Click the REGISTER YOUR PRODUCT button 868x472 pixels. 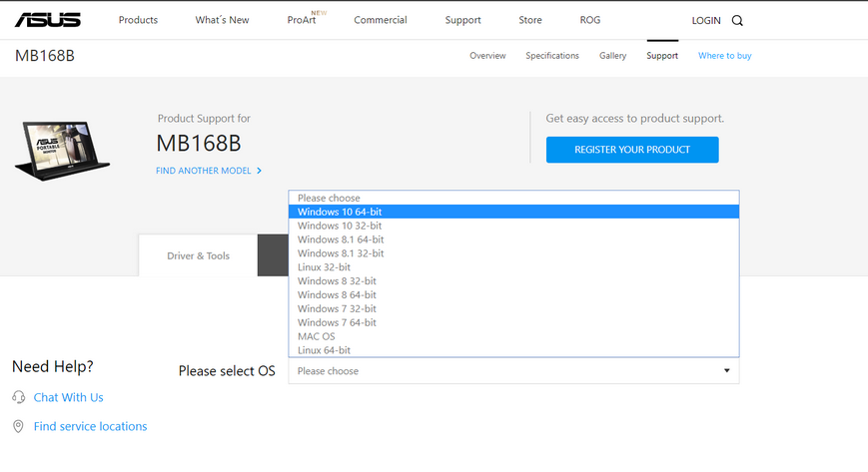[632, 150]
